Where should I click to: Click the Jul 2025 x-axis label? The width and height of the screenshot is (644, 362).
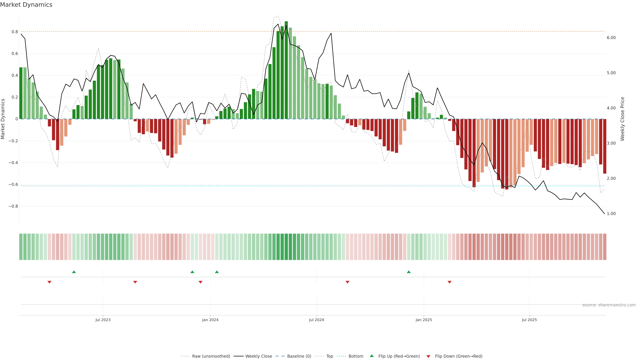529,320
